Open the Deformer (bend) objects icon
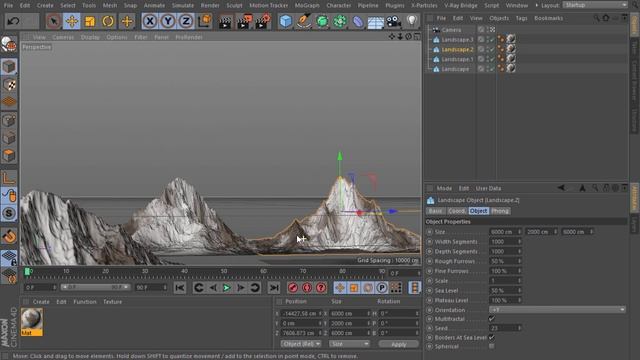 (358, 21)
